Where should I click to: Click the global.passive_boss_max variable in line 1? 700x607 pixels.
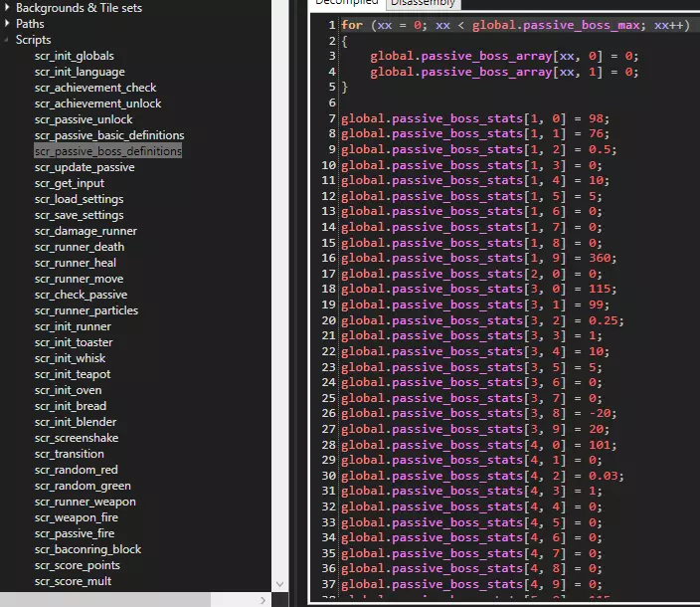[x=556, y=25]
